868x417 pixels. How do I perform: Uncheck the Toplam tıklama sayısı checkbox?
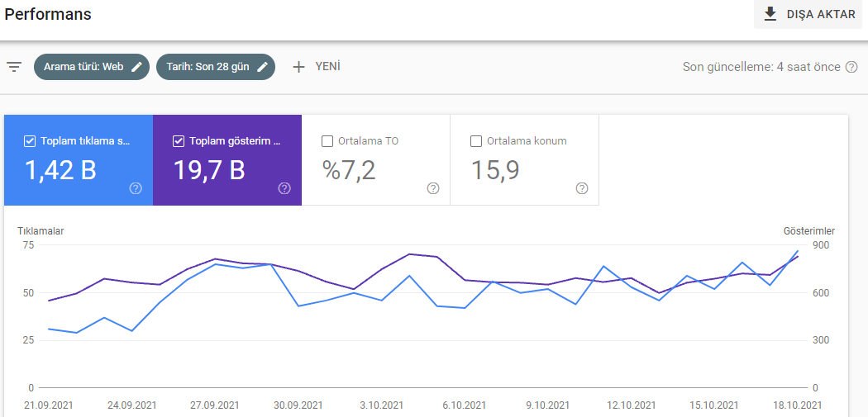click(x=30, y=141)
